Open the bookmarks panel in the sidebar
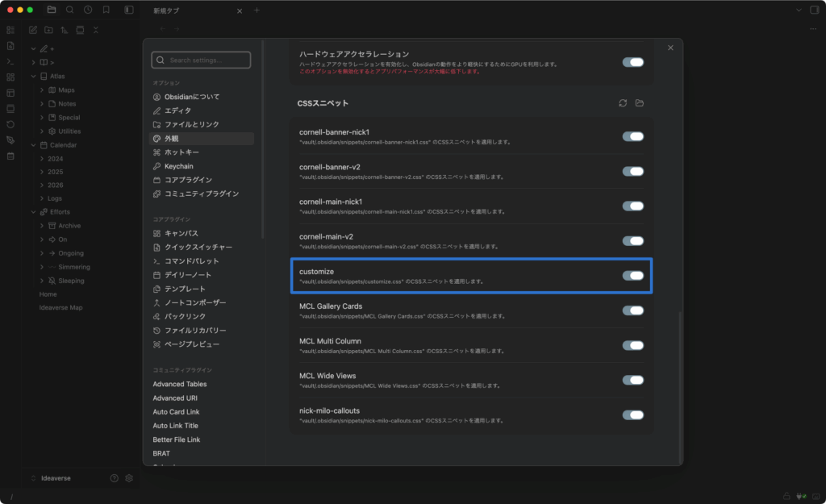 [x=106, y=10]
